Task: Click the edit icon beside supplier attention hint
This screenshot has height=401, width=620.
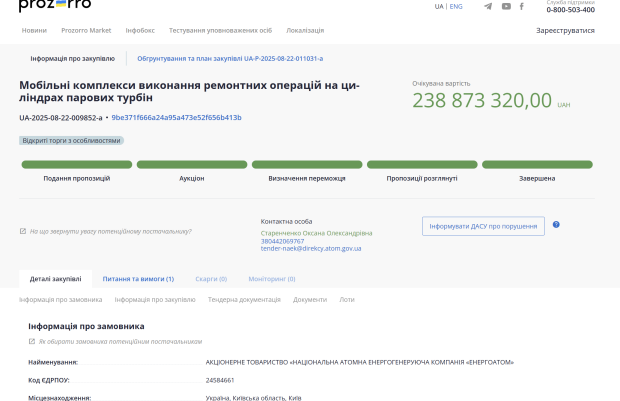Action: pyautogui.click(x=23, y=231)
